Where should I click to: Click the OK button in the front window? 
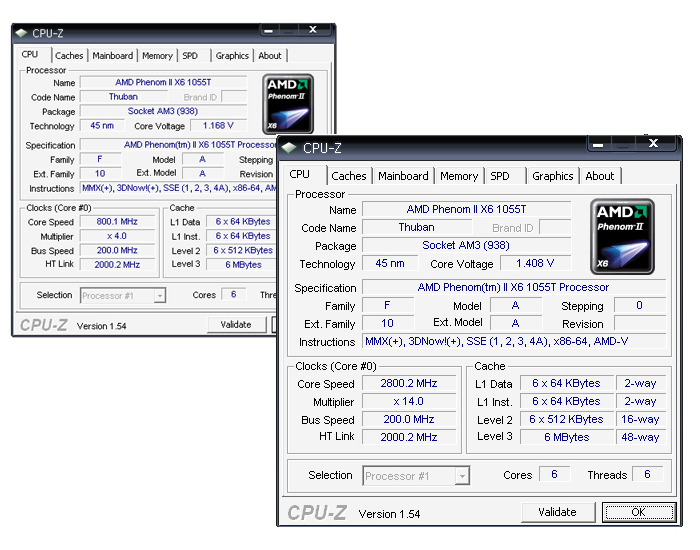click(x=639, y=512)
